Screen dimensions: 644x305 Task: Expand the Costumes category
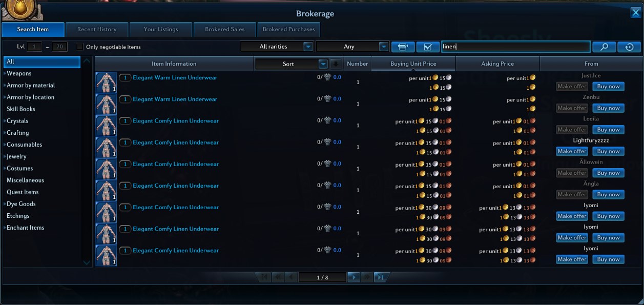pos(19,169)
